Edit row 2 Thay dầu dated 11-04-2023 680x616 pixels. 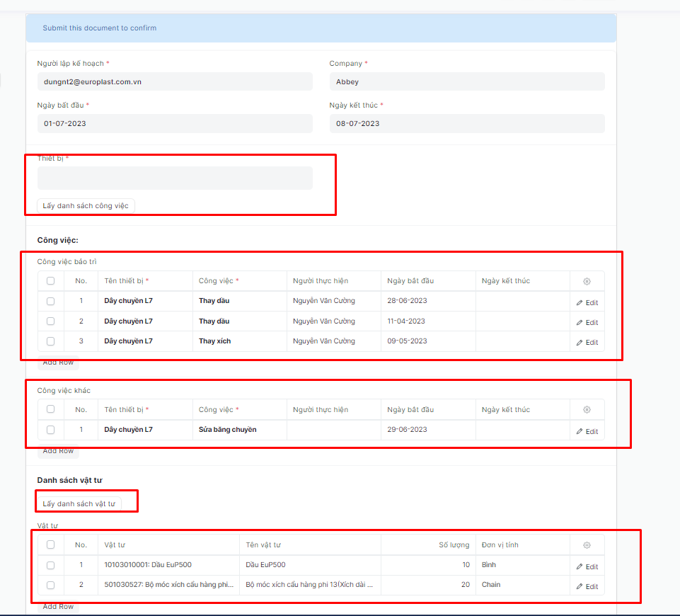[587, 322]
